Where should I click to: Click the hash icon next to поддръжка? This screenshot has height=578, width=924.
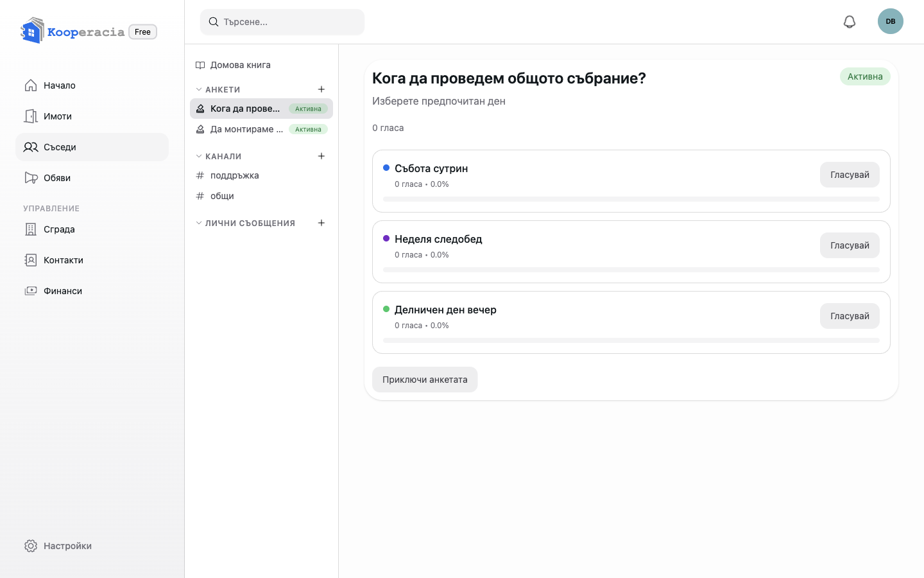coord(200,175)
